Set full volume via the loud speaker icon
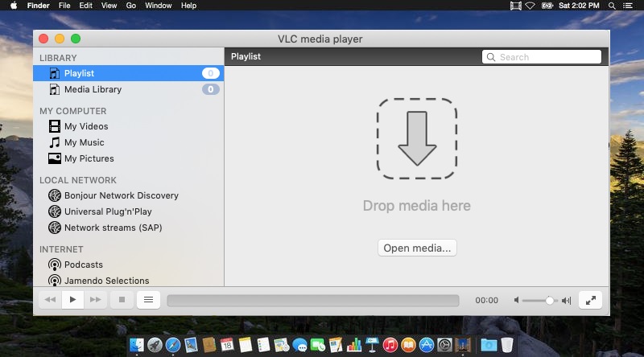The width and height of the screenshot is (644, 357). click(567, 301)
